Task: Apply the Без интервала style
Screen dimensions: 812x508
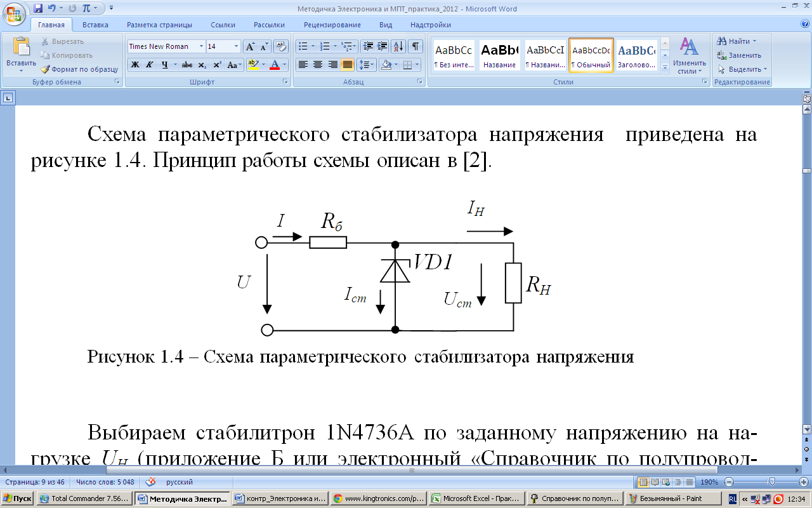Action: tap(453, 55)
